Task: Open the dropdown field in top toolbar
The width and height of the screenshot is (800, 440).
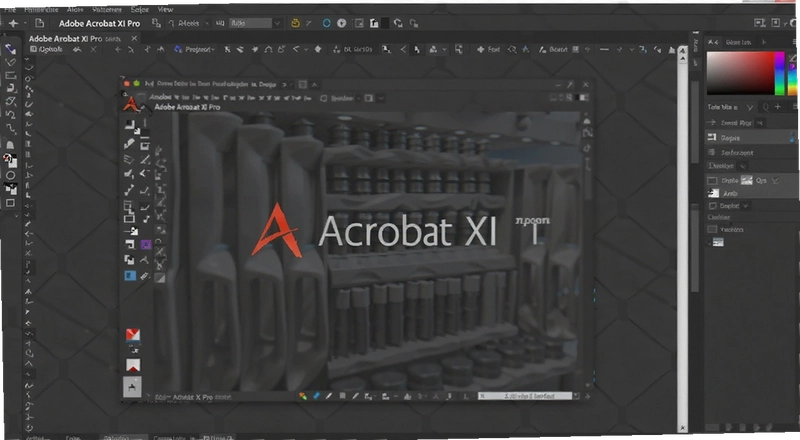Action: (255, 23)
